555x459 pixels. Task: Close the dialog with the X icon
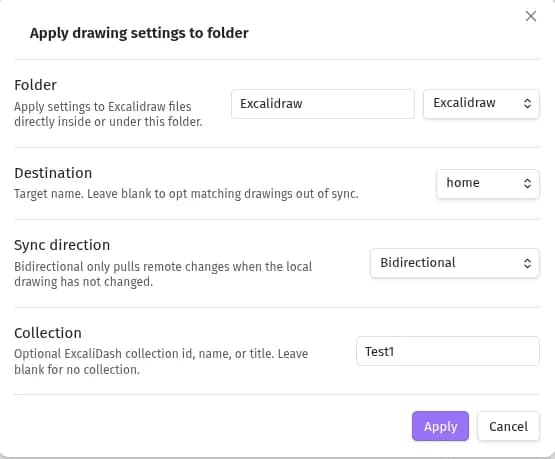click(x=531, y=16)
